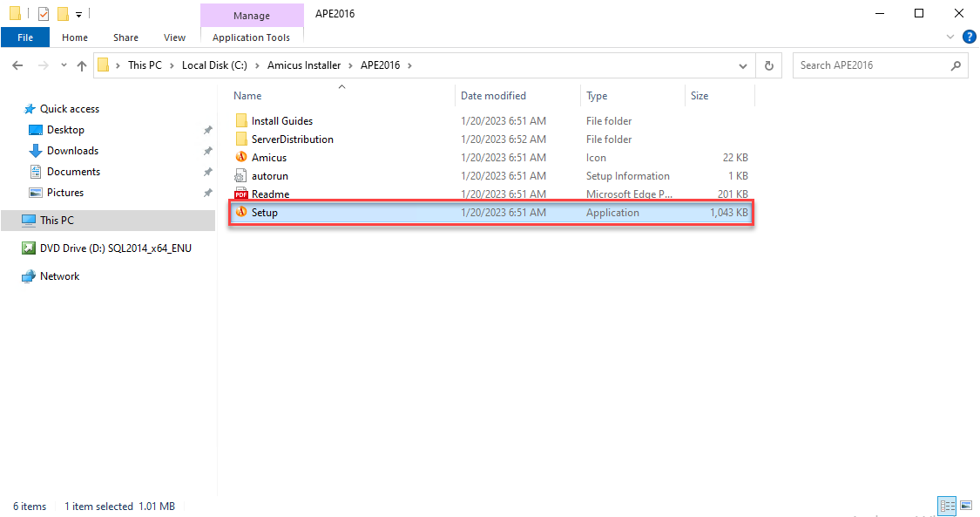The width and height of the screenshot is (980, 517).
Task: Open Recent locations dropdown arrow
Action: pyautogui.click(x=63, y=65)
